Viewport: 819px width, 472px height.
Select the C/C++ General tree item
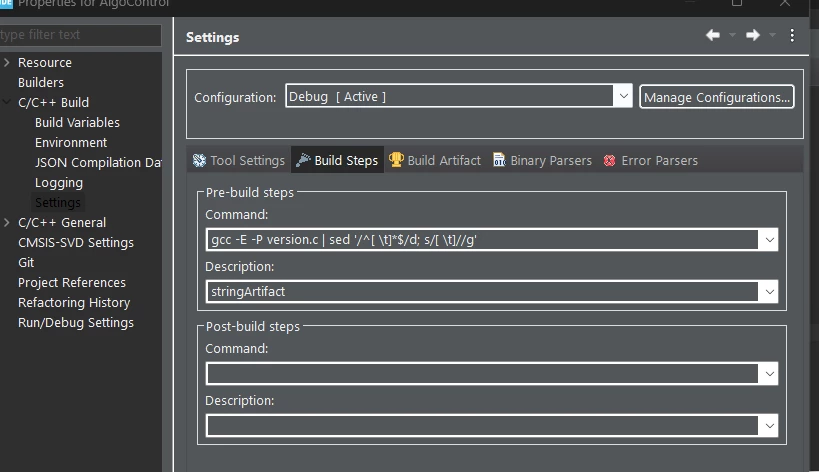pyautogui.click(x=62, y=222)
